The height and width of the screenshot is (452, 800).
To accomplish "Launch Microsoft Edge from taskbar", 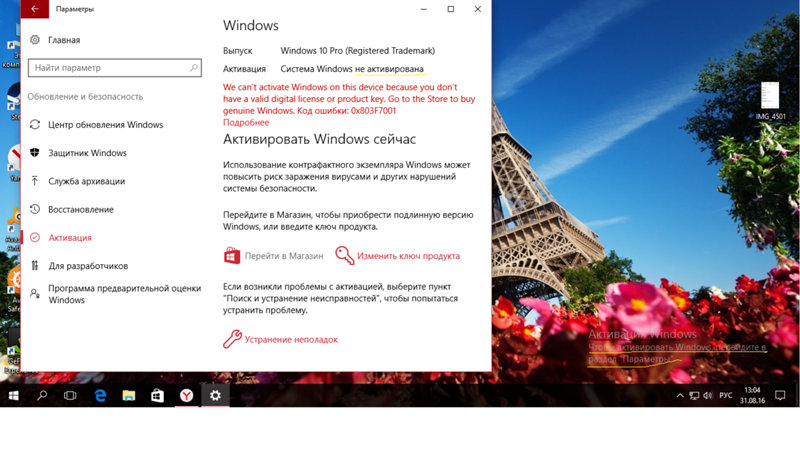I will 101,395.
